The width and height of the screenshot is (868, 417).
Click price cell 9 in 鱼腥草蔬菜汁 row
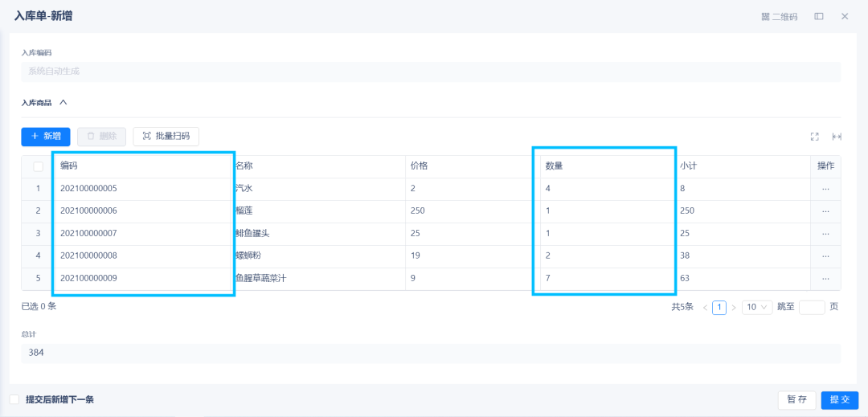pyautogui.click(x=473, y=278)
